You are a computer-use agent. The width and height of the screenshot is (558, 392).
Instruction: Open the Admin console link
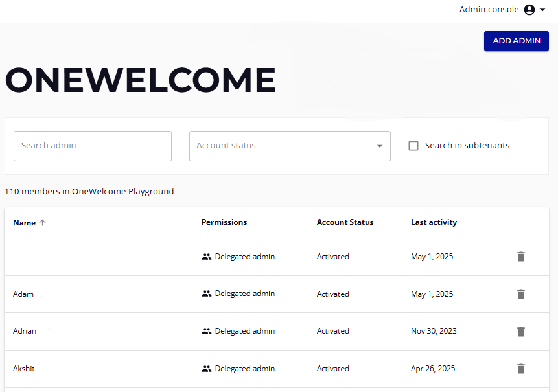point(489,10)
